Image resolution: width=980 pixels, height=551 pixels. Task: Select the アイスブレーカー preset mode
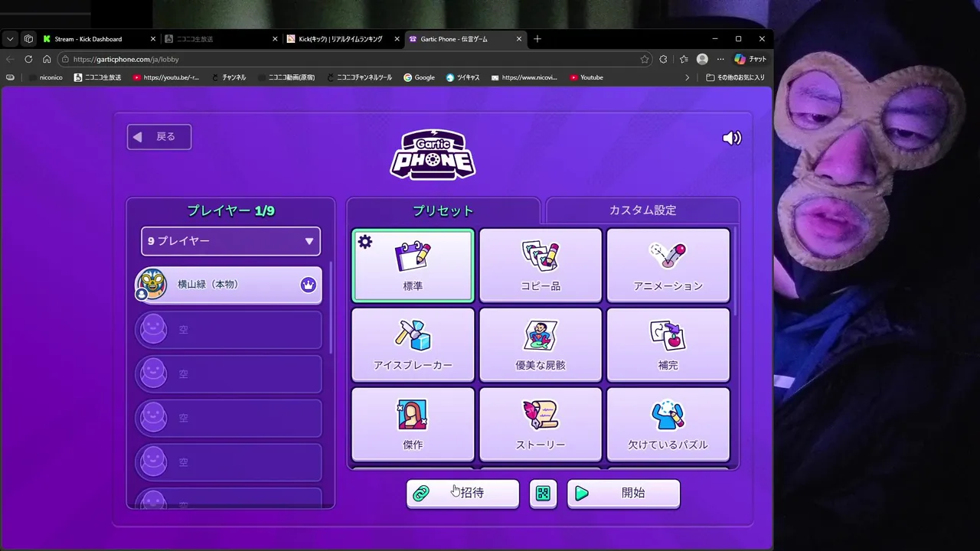413,344
